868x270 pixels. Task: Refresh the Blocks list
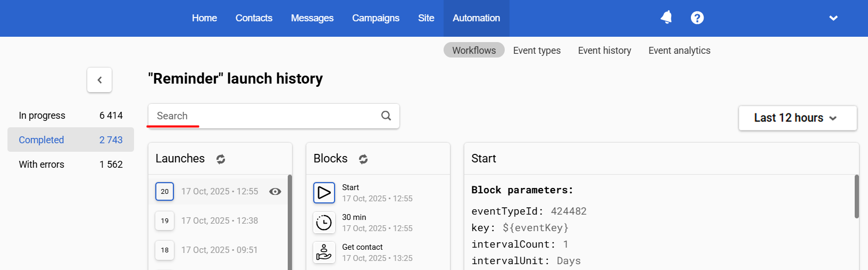coord(363,159)
